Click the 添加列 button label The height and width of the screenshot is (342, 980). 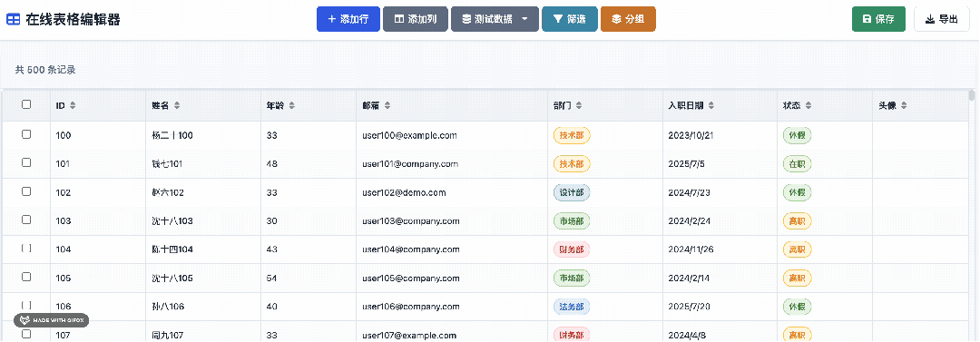pos(422,19)
